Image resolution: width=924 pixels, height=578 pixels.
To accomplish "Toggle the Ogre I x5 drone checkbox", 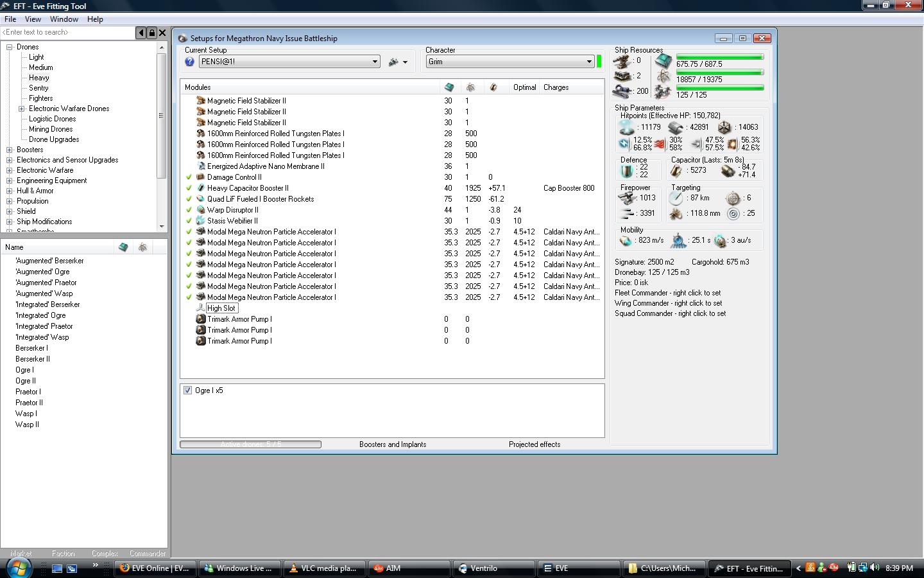I will (187, 390).
